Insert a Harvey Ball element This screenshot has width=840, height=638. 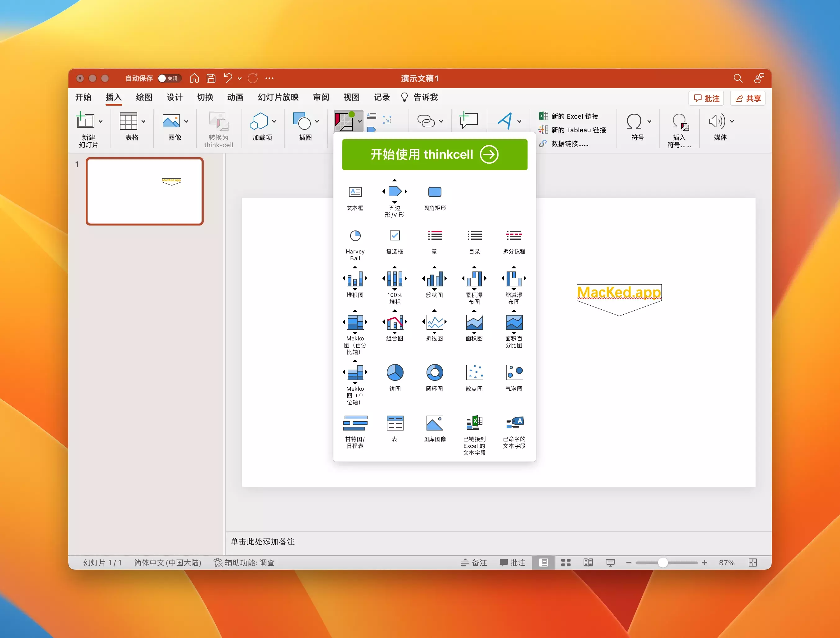355,236
